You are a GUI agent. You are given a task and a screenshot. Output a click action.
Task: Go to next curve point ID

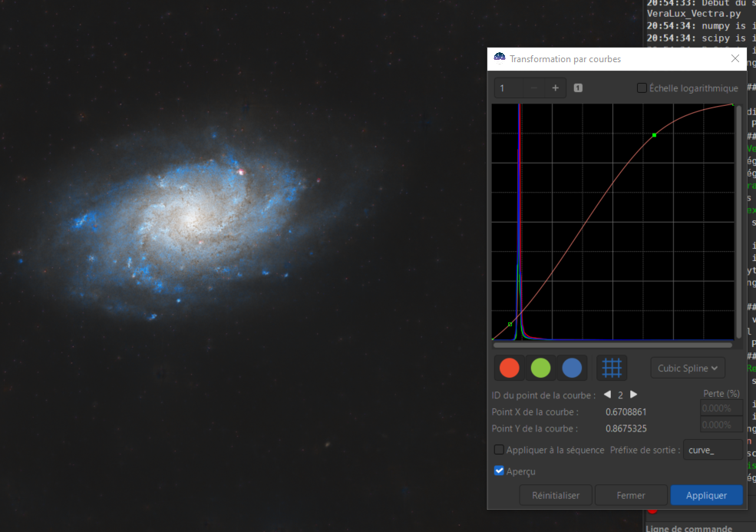tap(633, 395)
